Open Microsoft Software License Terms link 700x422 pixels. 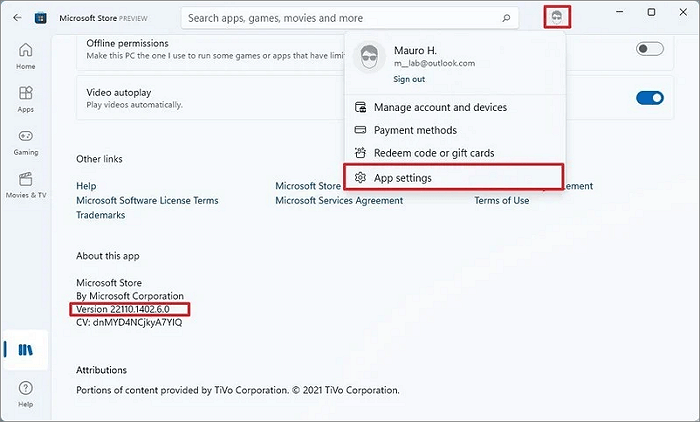pyautogui.click(x=147, y=200)
